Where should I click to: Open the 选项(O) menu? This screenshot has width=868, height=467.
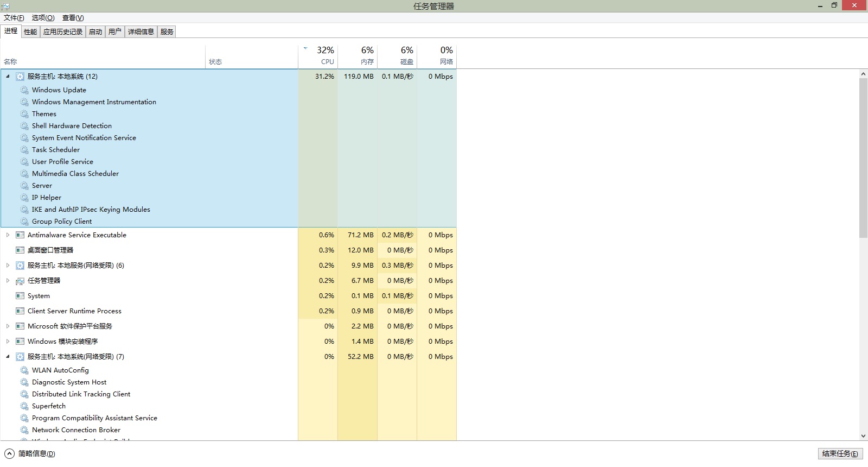tap(43, 18)
